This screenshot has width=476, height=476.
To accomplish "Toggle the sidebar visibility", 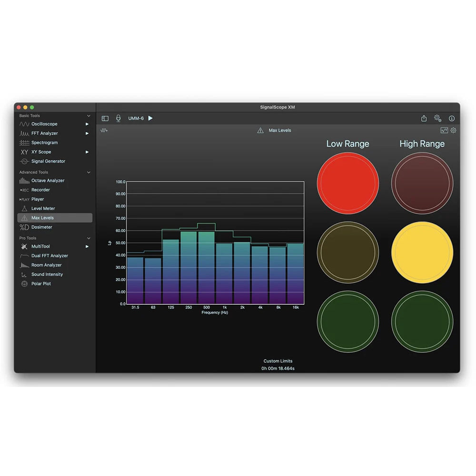I will pos(105,118).
